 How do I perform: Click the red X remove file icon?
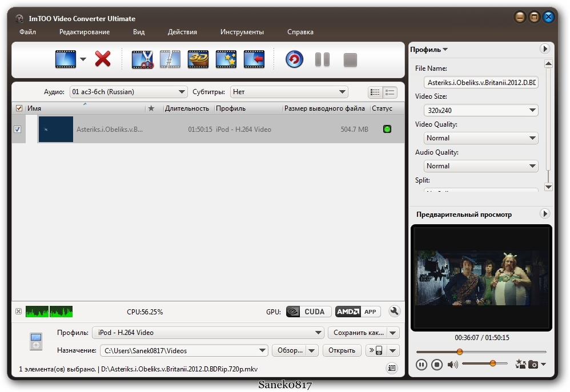click(103, 59)
